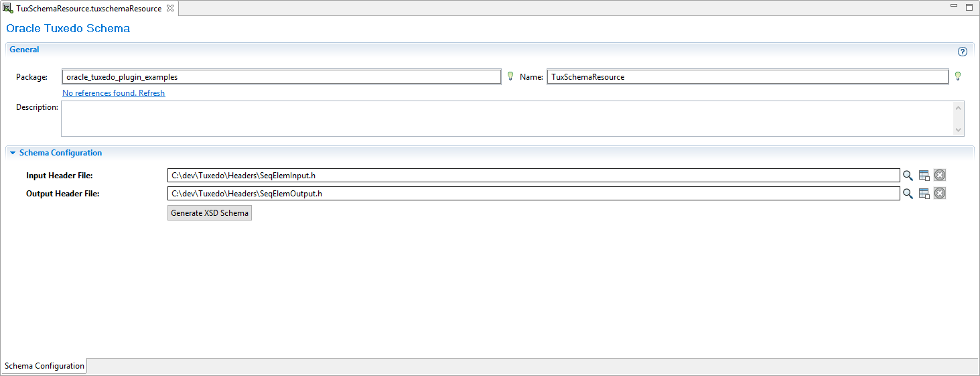Click the lightbulb icon beside the Name field
This screenshot has width=980, height=376.
(958, 76)
